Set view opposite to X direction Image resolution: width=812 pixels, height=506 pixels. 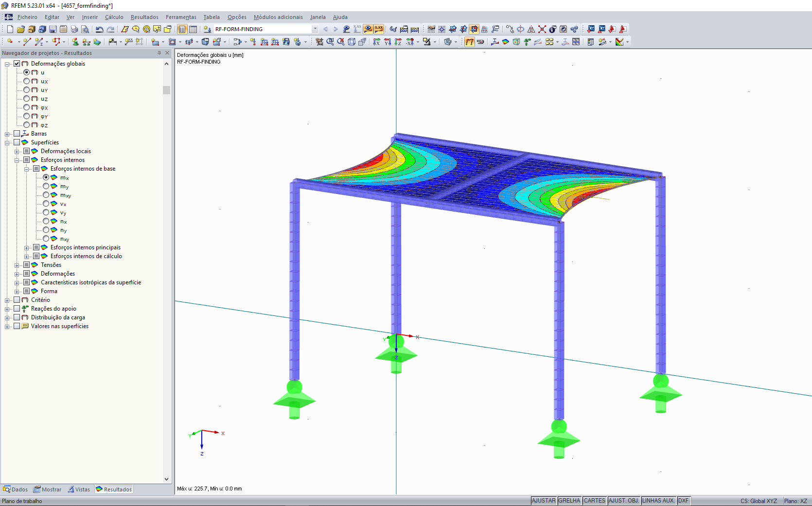[x=410, y=42]
